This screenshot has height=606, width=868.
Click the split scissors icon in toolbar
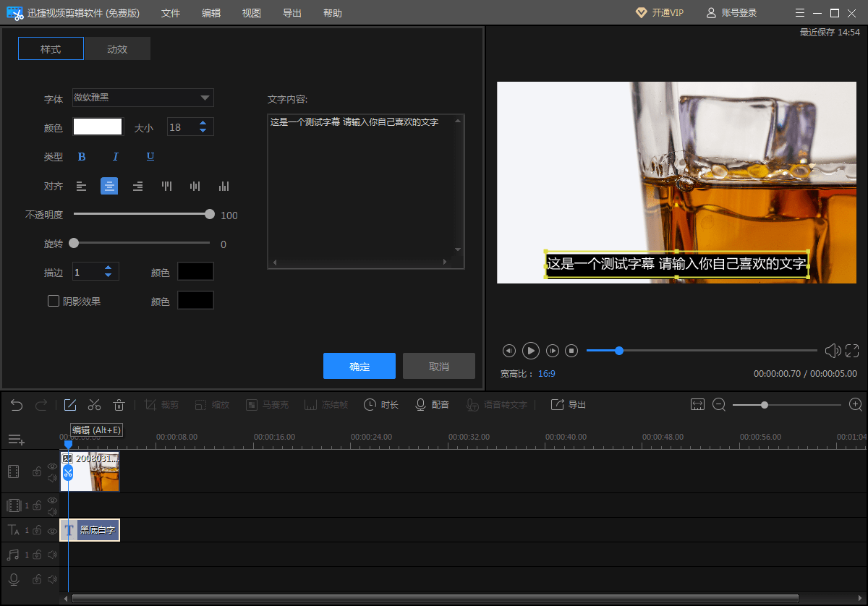(x=94, y=405)
